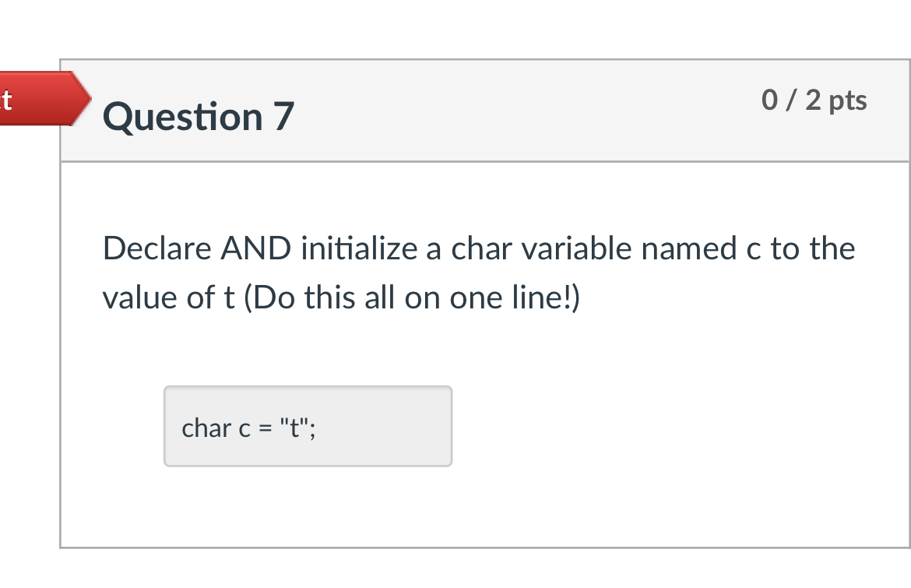Click the pointed tip of the red ribbon
Screen dimensions: 911x588
coord(87,99)
